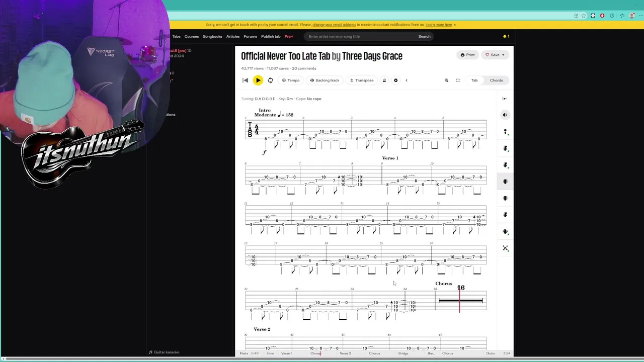Open the Save dropdown

495,55
